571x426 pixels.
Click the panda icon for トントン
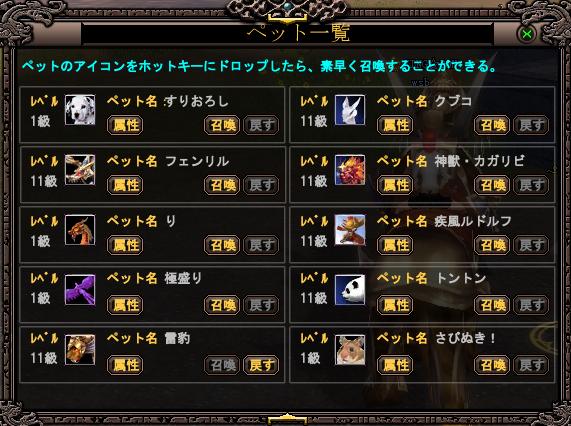pos(350,290)
